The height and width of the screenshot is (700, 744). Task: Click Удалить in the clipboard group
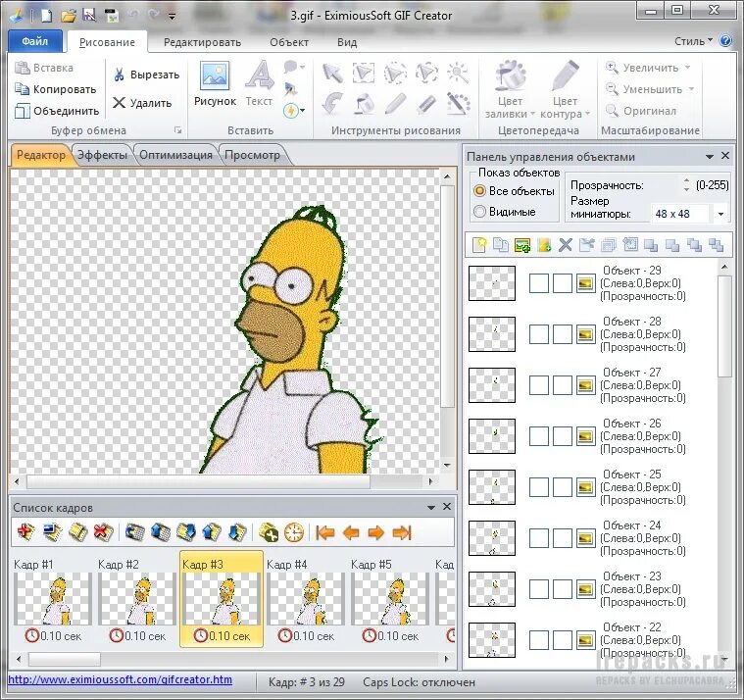click(x=142, y=103)
